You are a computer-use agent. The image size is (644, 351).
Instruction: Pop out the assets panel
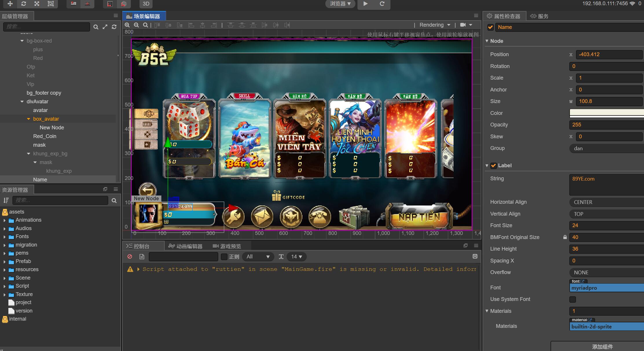coord(105,189)
